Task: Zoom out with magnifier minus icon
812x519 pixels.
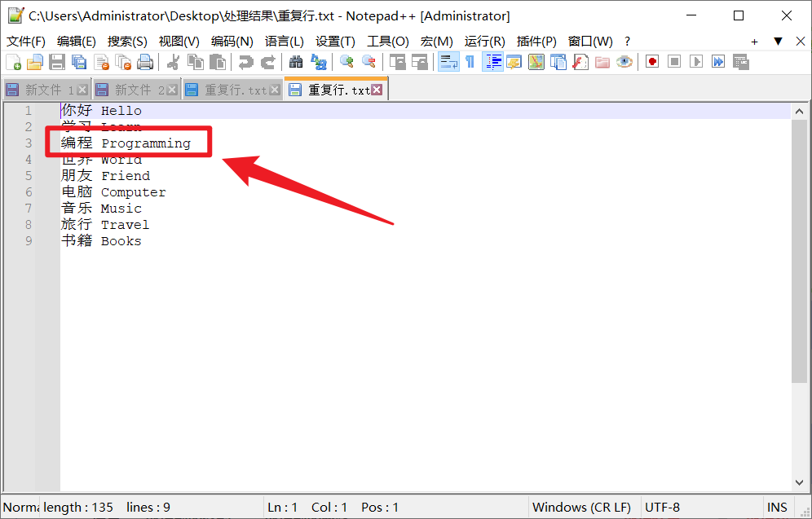Action: click(368, 62)
